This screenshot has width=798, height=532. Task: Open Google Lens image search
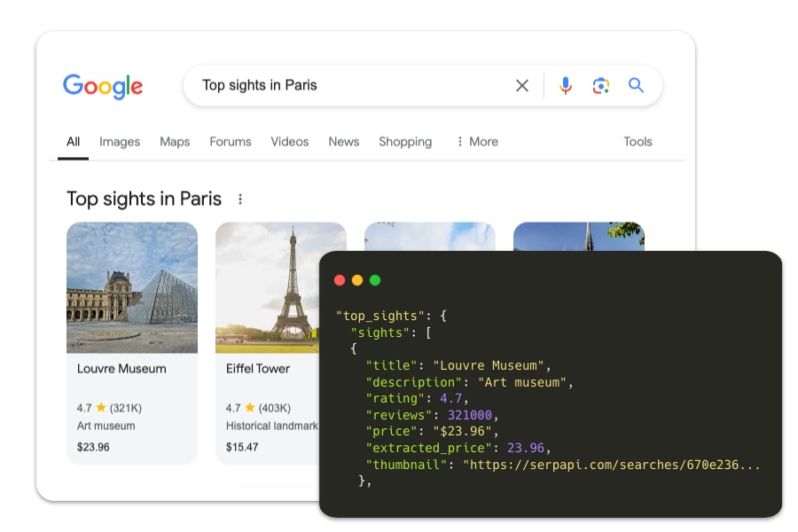(x=601, y=85)
